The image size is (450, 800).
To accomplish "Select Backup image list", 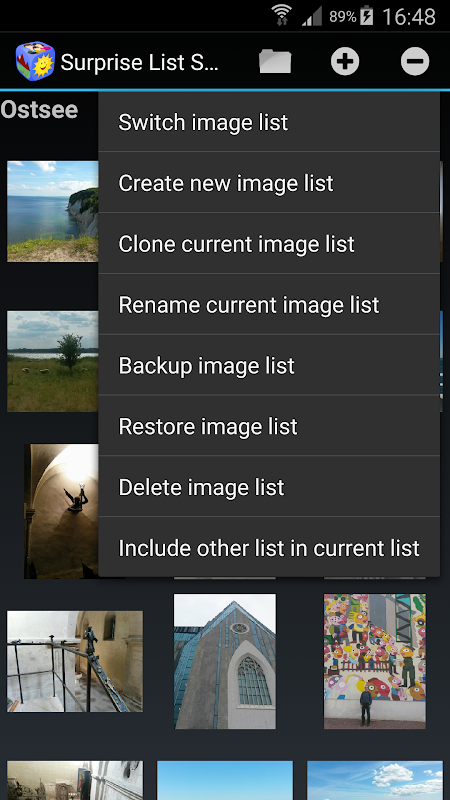I will coord(269,365).
